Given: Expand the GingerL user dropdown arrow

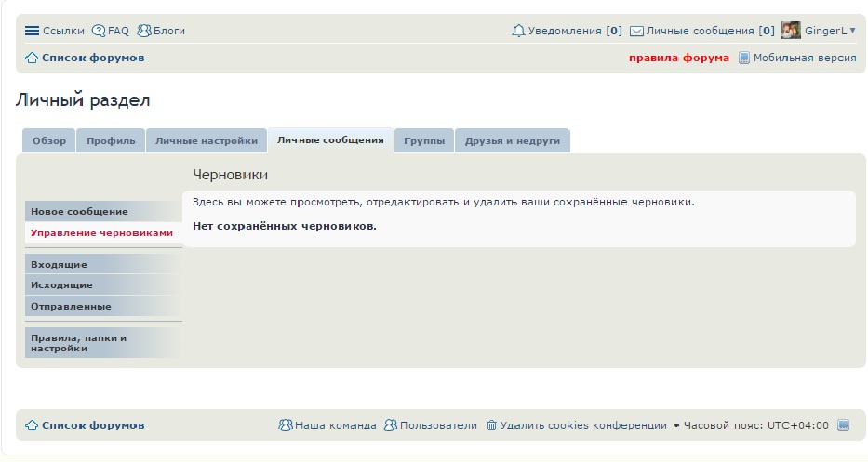Looking at the screenshot, I should point(853,31).
